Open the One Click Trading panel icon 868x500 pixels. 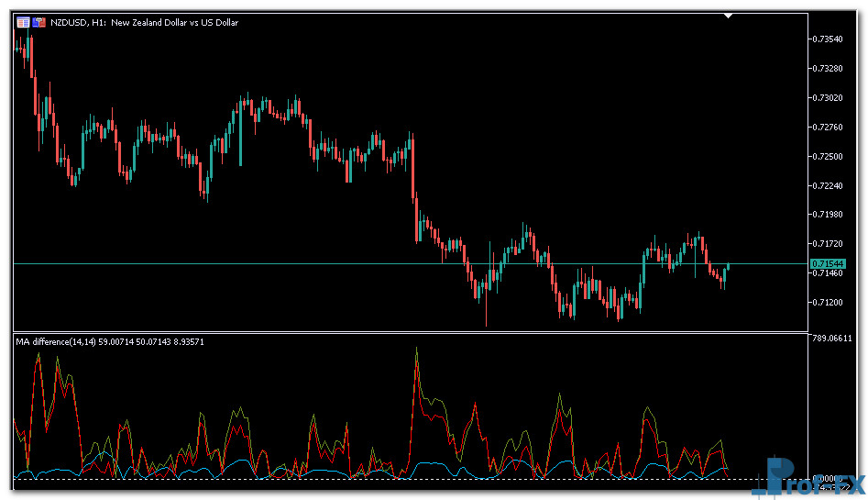point(23,22)
